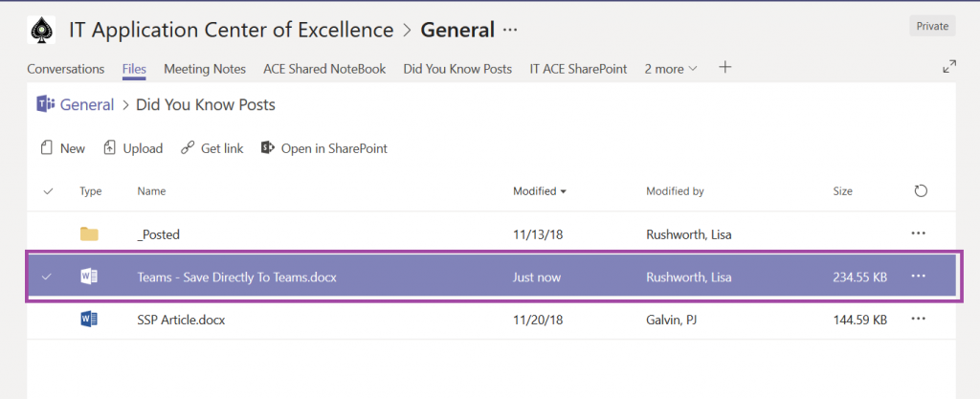Click the 144.59 KB size value
980x399 pixels.
pos(859,321)
